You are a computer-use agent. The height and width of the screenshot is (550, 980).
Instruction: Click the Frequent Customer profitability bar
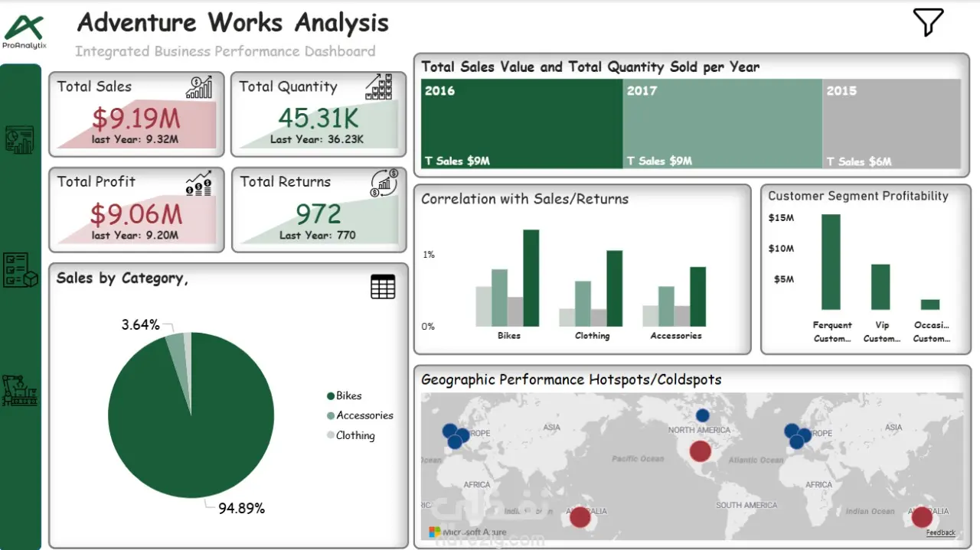pyautogui.click(x=831, y=262)
